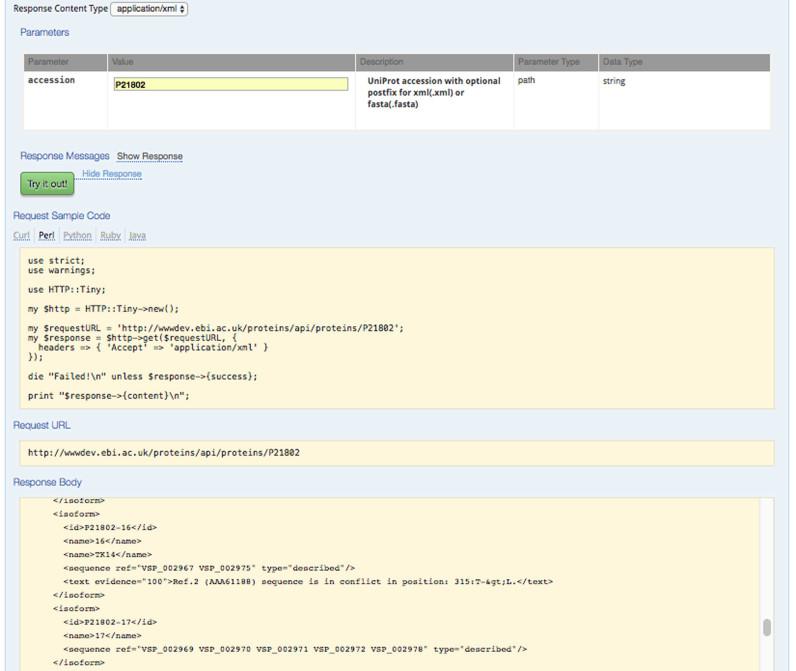Switch to the Curl sample code tab
Screen dimensions: 796x671
point(21,236)
